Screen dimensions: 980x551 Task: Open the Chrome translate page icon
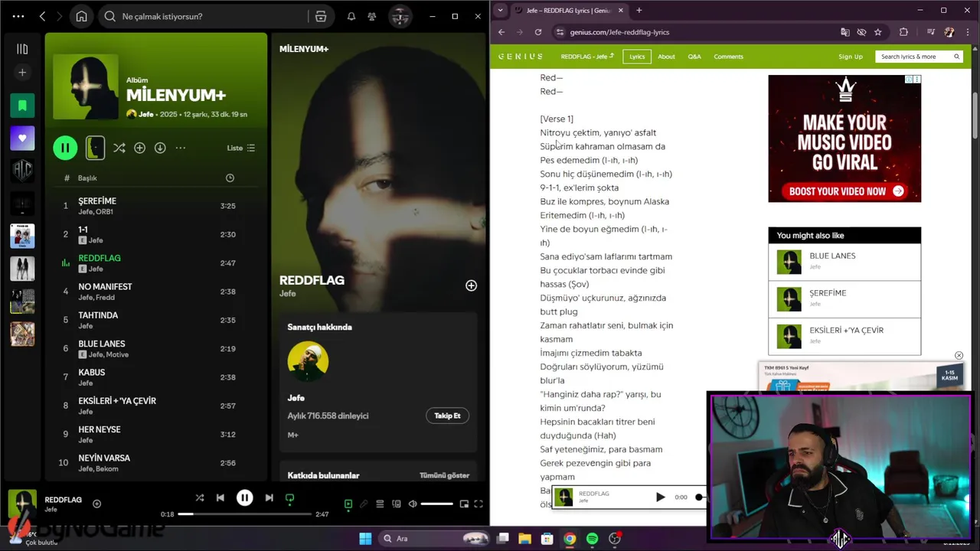[845, 32]
